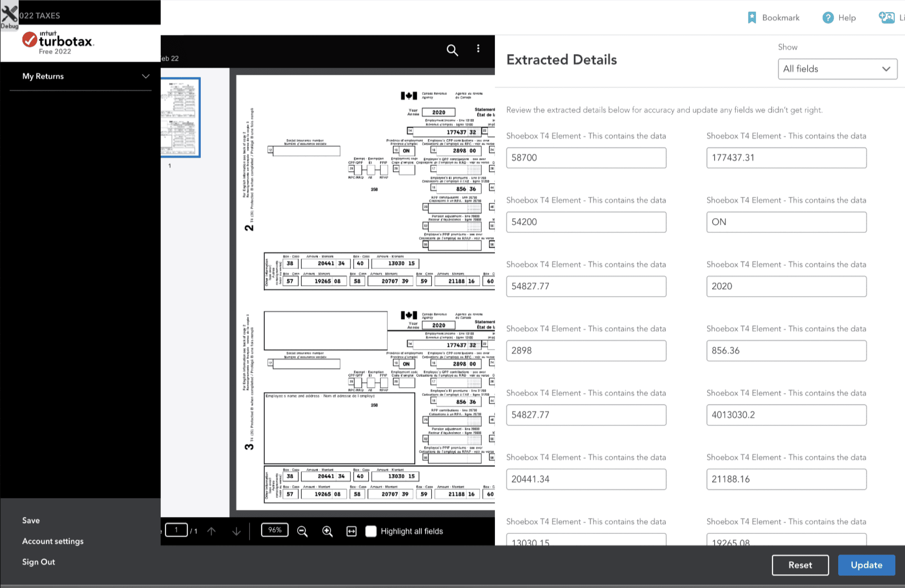Open the Show All fields dropdown
905x588 pixels.
pyautogui.click(x=837, y=69)
